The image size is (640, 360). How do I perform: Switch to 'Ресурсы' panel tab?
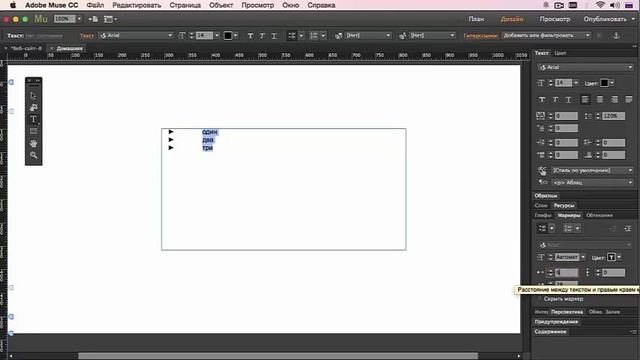point(564,205)
